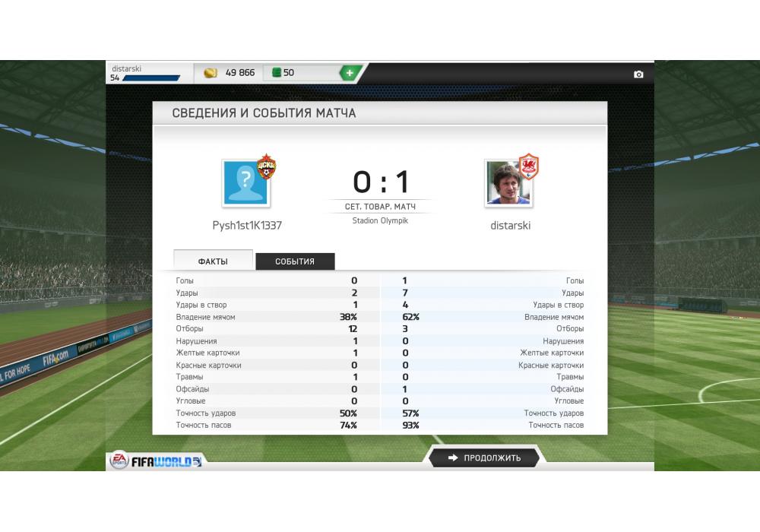This screenshot has height=532, width=760.
Task: Click the distarski opponent name under avatar
Action: click(511, 225)
